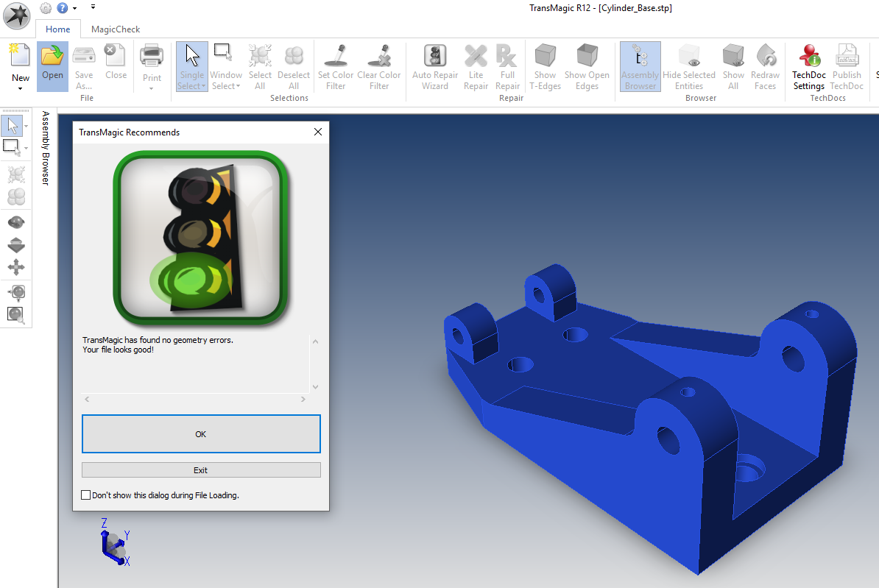879x588 pixels.
Task: Select the window-select tool in left toolbar
Action: (x=12, y=147)
